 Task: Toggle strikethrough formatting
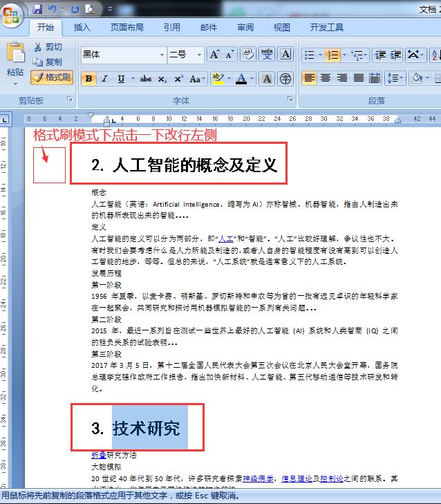pyautogui.click(x=146, y=79)
